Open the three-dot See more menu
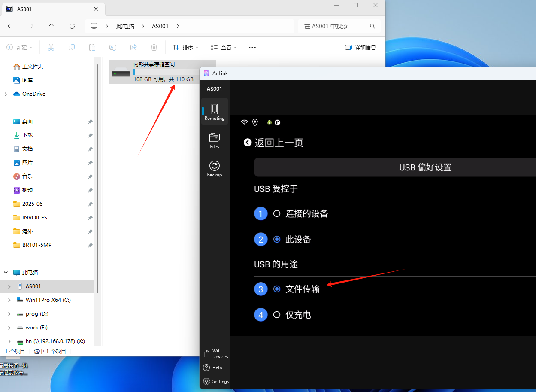 252,47
